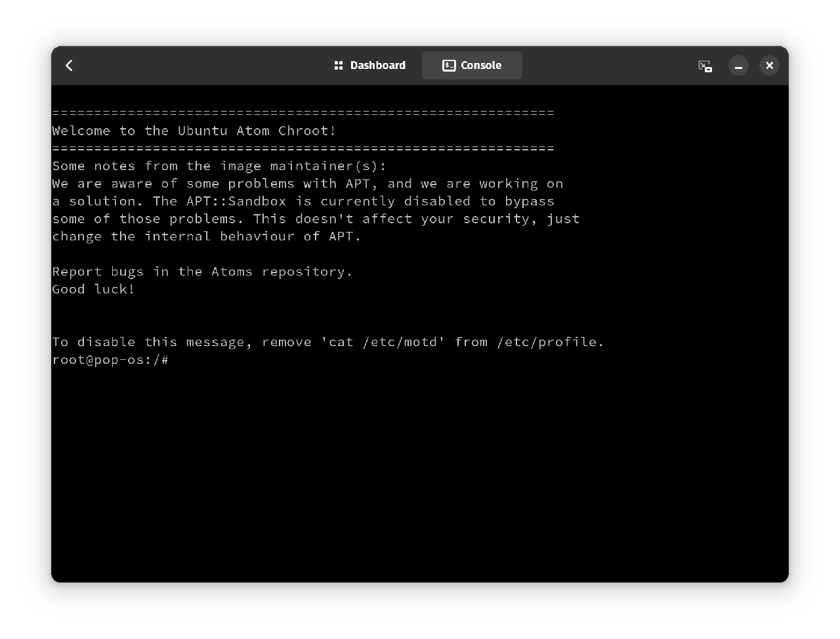Click the 'Welcome to the Ubuntu Atom Chroot!' line
The image size is (840, 639).
194,131
